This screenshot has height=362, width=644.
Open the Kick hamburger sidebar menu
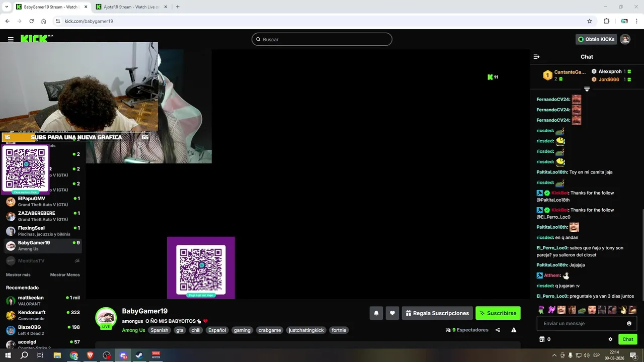(11, 39)
